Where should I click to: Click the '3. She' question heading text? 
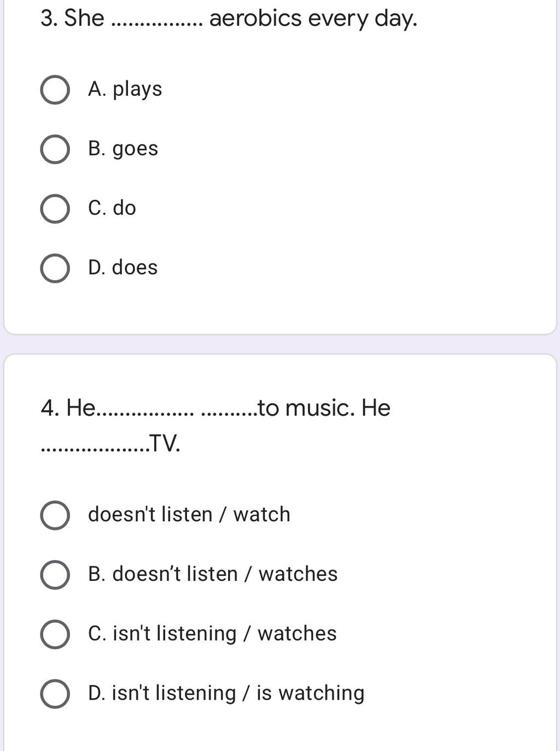tap(72, 18)
